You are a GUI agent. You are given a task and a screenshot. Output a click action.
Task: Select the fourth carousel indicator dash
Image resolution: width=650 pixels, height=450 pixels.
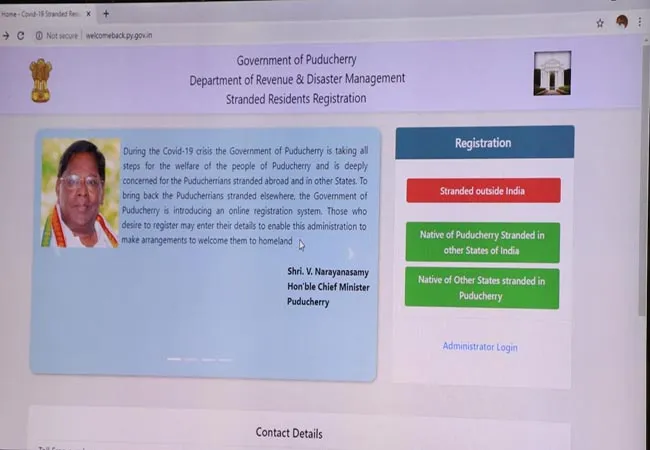pos(226,360)
